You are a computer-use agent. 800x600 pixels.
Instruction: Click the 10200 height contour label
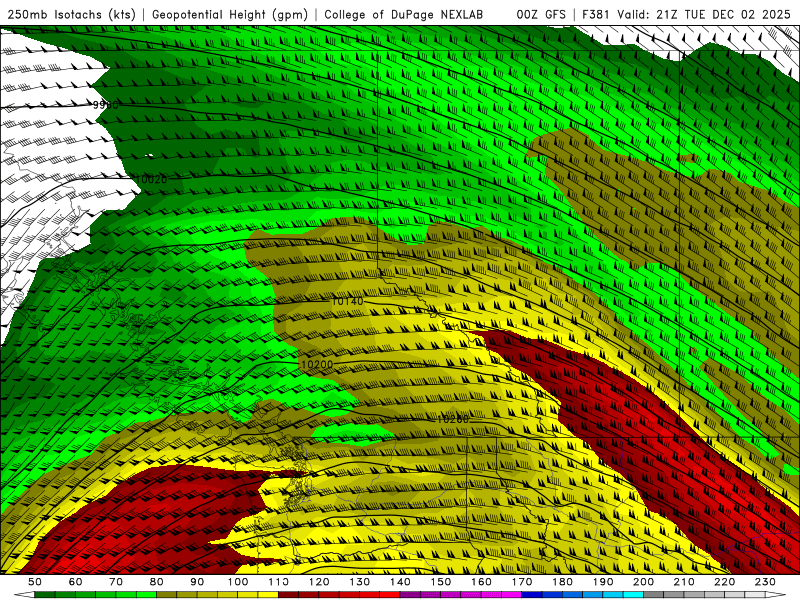pos(317,365)
